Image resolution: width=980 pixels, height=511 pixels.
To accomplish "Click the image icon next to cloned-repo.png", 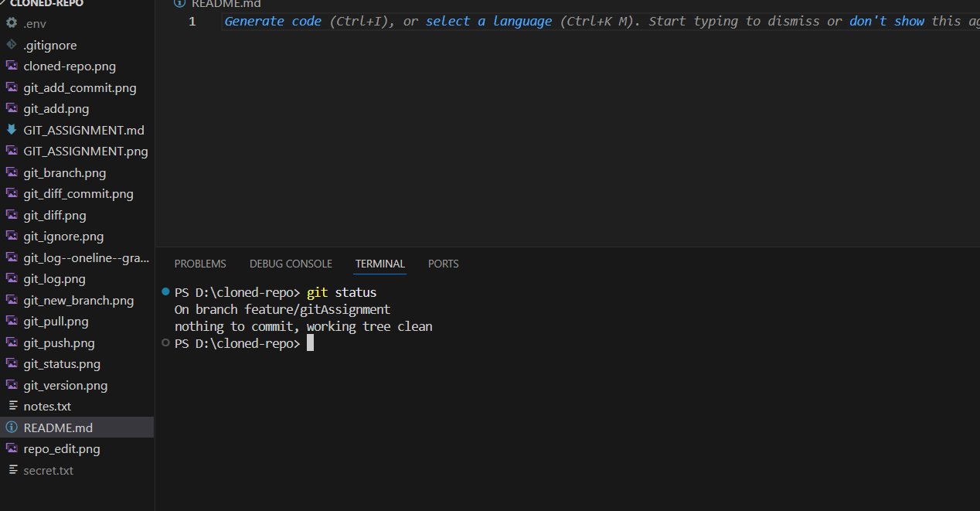I will tap(11, 66).
